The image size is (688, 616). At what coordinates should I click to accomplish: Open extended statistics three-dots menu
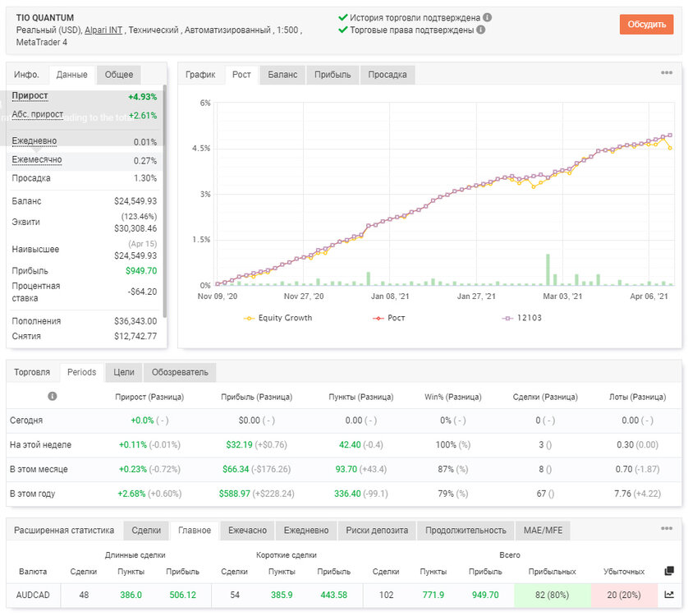pyautogui.click(x=667, y=528)
